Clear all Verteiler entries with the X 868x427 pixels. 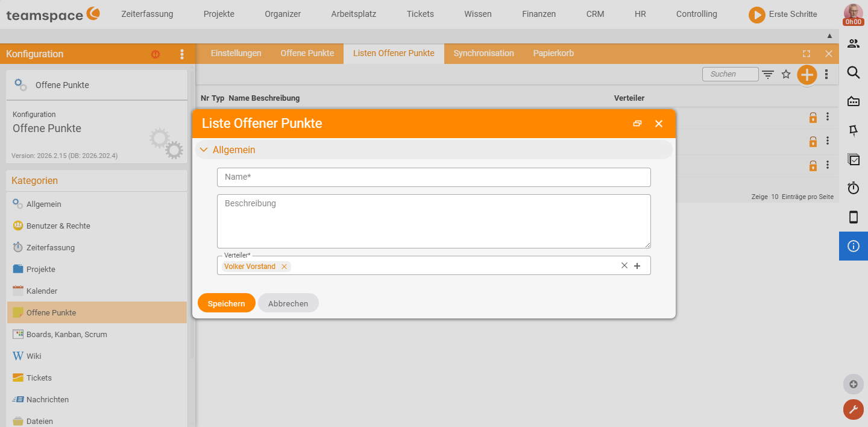click(x=624, y=265)
